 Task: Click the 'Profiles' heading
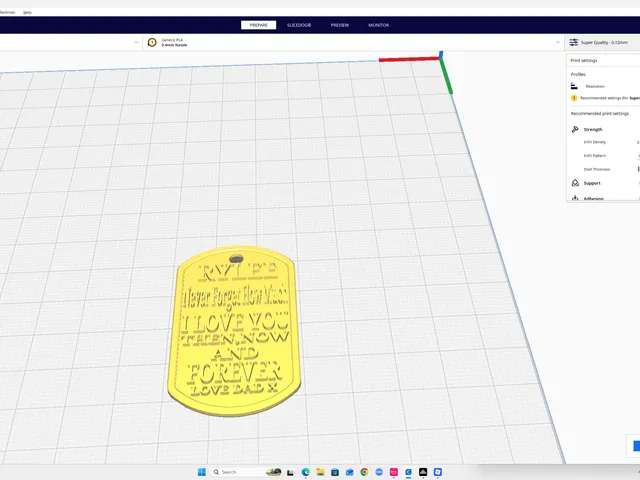coord(578,74)
